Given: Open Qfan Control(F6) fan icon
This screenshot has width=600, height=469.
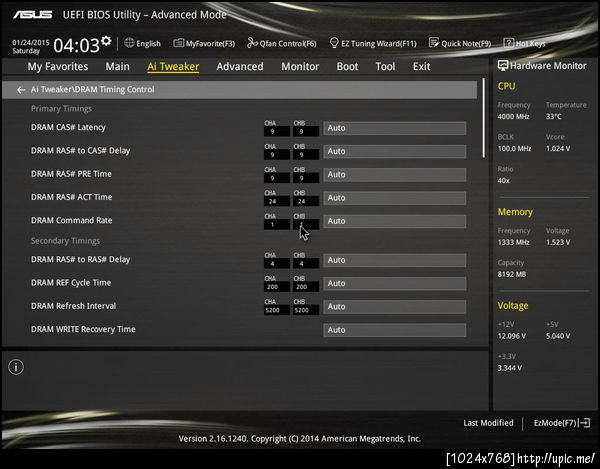Looking at the screenshot, I should [253, 43].
